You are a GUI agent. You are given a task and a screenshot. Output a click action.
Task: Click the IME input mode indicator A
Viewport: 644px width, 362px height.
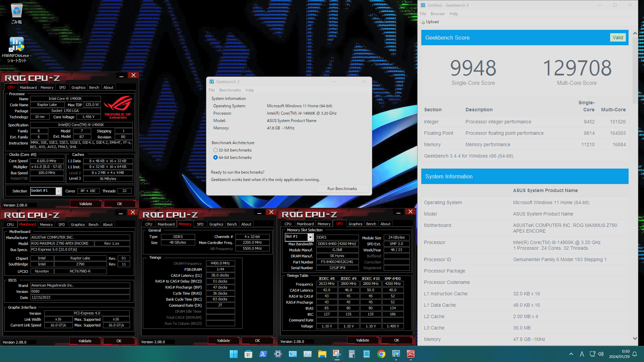(x=582, y=354)
